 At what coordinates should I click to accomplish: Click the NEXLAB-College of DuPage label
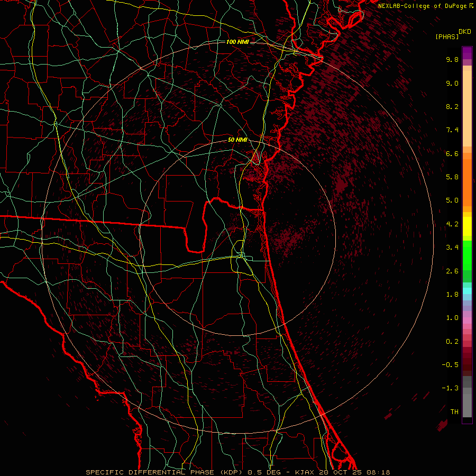pyautogui.click(x=422, y=6)
